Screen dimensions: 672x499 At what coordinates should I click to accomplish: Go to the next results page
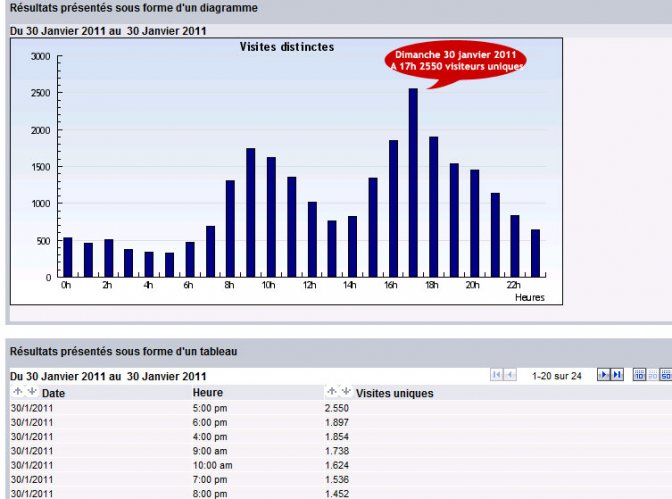[x=603, y=375]
